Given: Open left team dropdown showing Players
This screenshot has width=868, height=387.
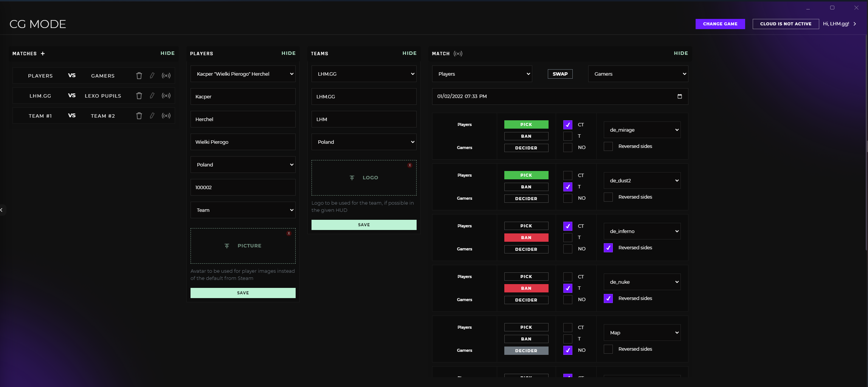Looking at the screenshot, I should (x=482, y=74).
